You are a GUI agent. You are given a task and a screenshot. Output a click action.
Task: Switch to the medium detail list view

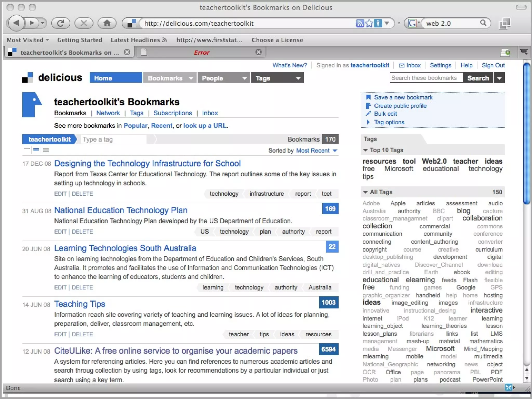[x=36, y=150]
